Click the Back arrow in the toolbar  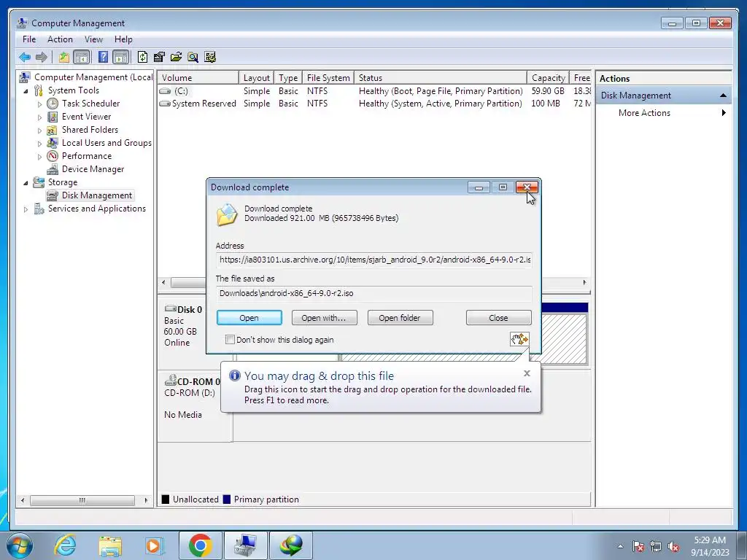tap(25, 57)
